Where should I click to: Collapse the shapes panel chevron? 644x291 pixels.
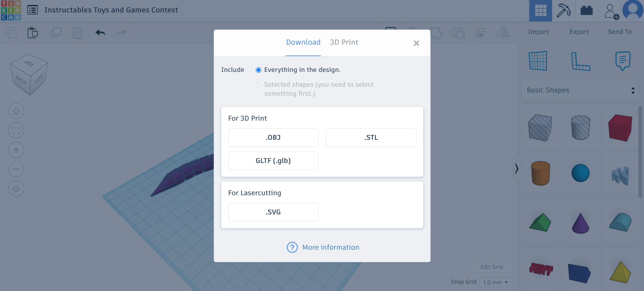(516, 168)
